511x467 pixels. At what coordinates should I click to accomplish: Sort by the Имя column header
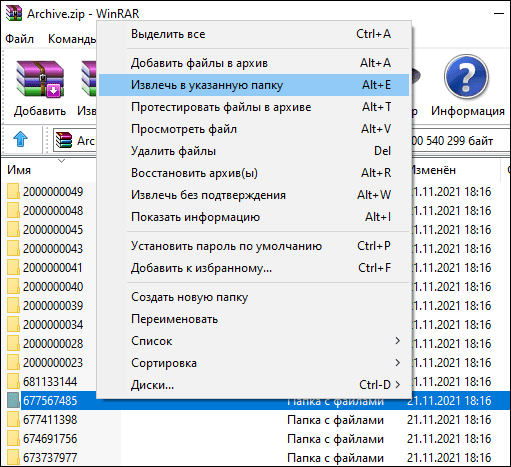pyautogui.click(x=19, y=170)
